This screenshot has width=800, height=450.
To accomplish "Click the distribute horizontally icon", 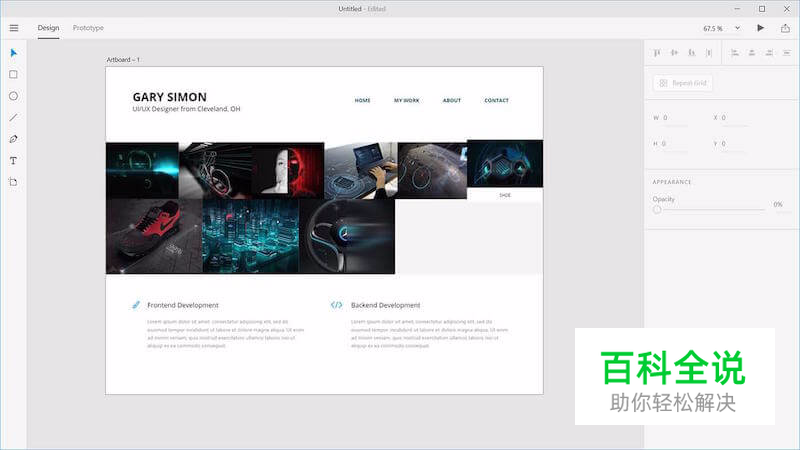I will pos(709,53).
